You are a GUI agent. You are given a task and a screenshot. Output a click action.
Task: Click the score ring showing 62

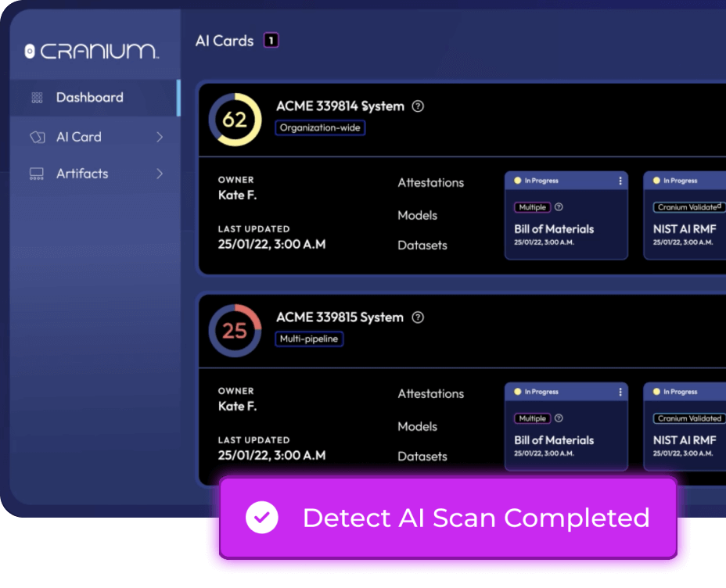click(234, 118)
